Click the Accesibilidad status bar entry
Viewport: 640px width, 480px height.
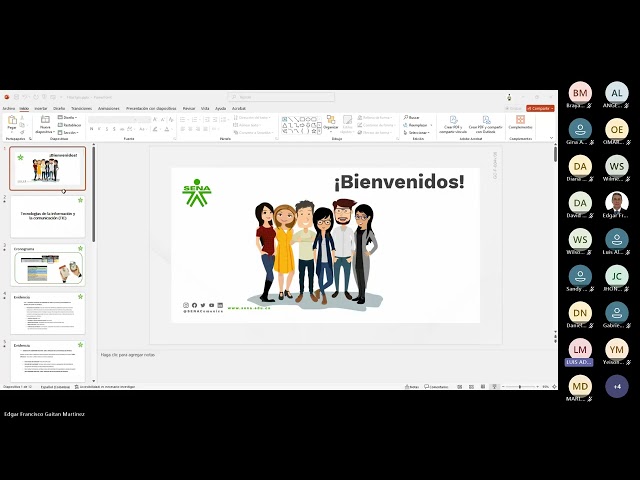coord(105,387)
